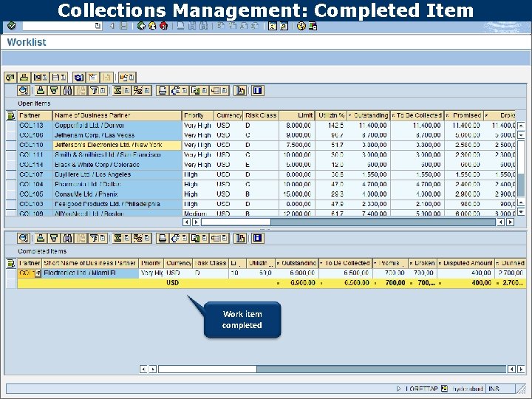Image resolution: width=532 pixels, height=399 pixels.
Task: Click the Limit column header
Action: 297,116
